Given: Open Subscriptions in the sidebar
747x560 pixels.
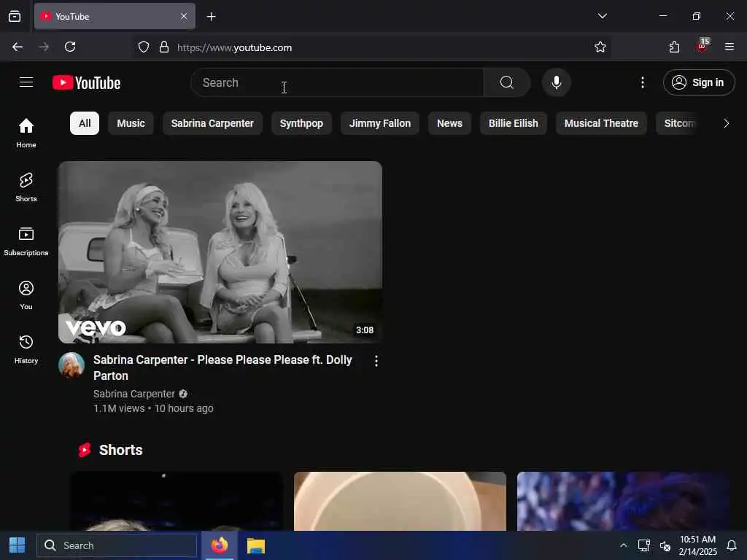Looking at the screenshot, I should 26,241.
